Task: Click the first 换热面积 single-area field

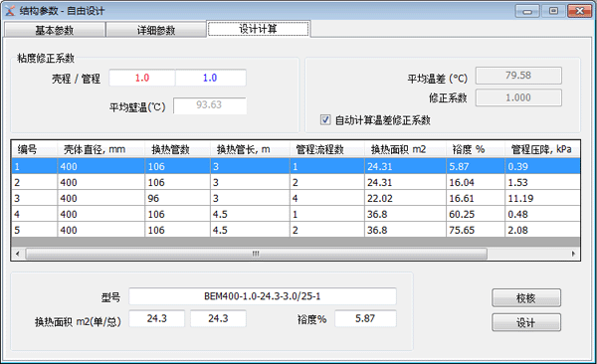Action: (157, 318)
